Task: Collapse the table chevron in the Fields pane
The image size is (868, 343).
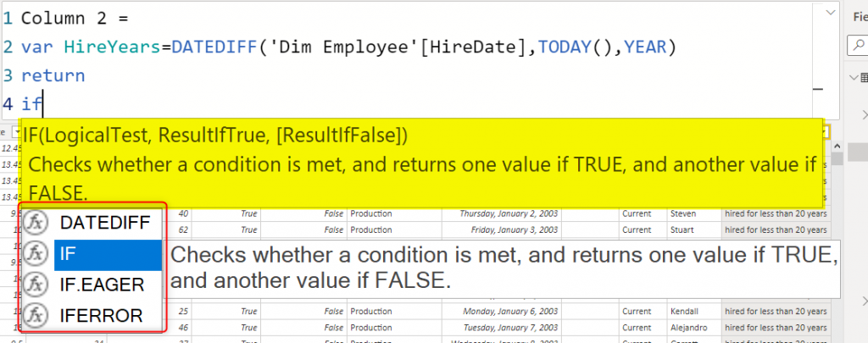Action: 853,78
